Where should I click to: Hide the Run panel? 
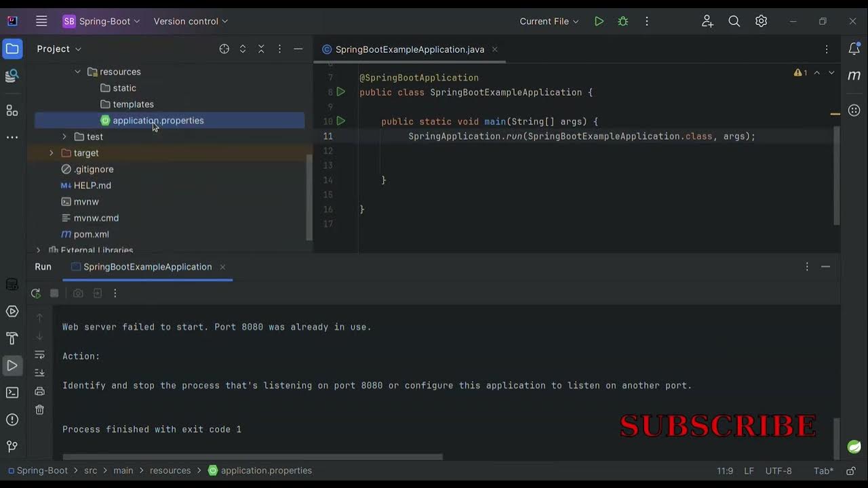[x=825, y=267]
